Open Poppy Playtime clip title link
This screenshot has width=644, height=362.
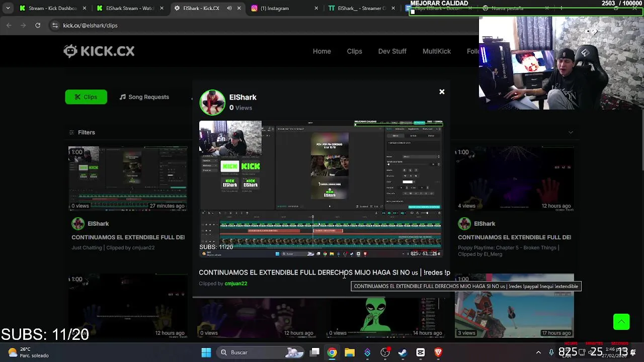click(514, 237)
